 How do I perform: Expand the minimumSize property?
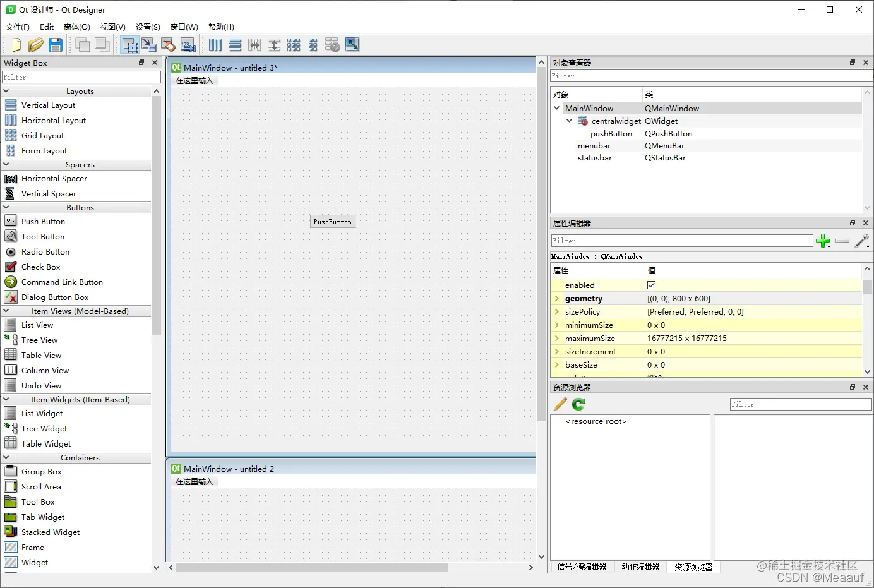tap(557, 325)
